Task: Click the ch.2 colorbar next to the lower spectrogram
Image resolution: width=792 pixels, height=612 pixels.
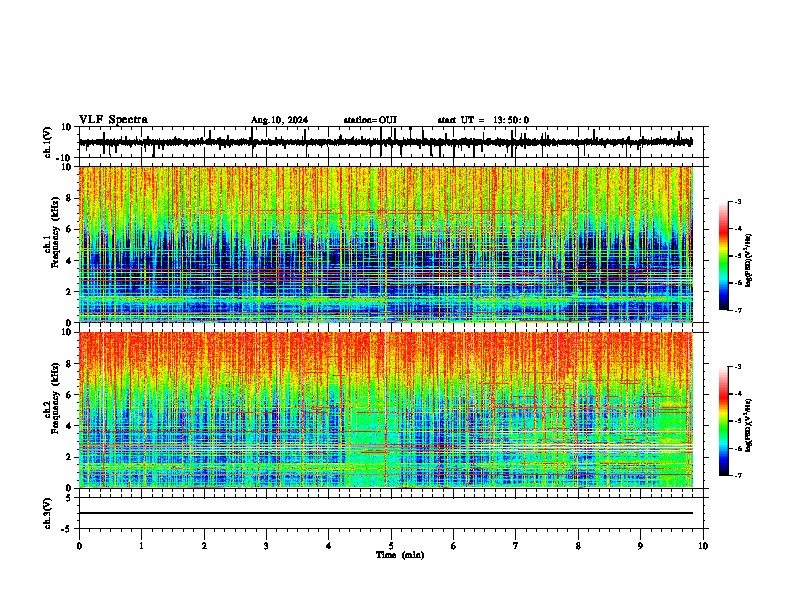Action: (724, 421)
